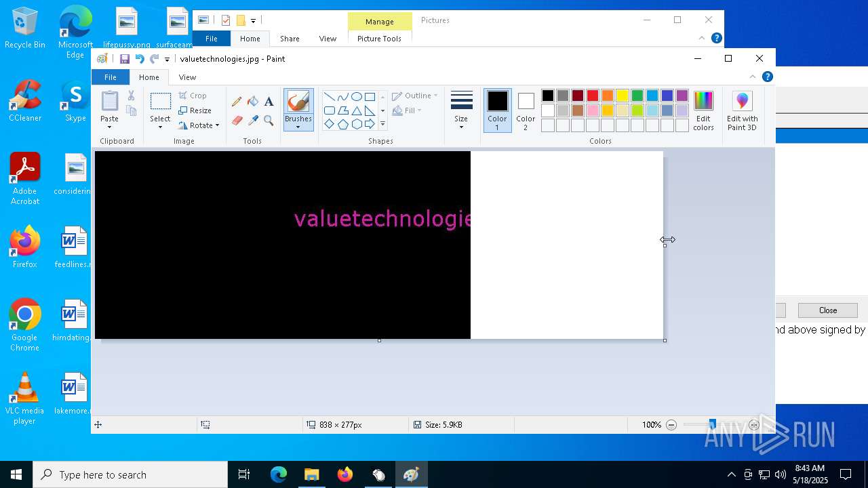Select the Color picker eyedropper tool
The width and height of the screenshot is (868, 488).
(253, 121)
